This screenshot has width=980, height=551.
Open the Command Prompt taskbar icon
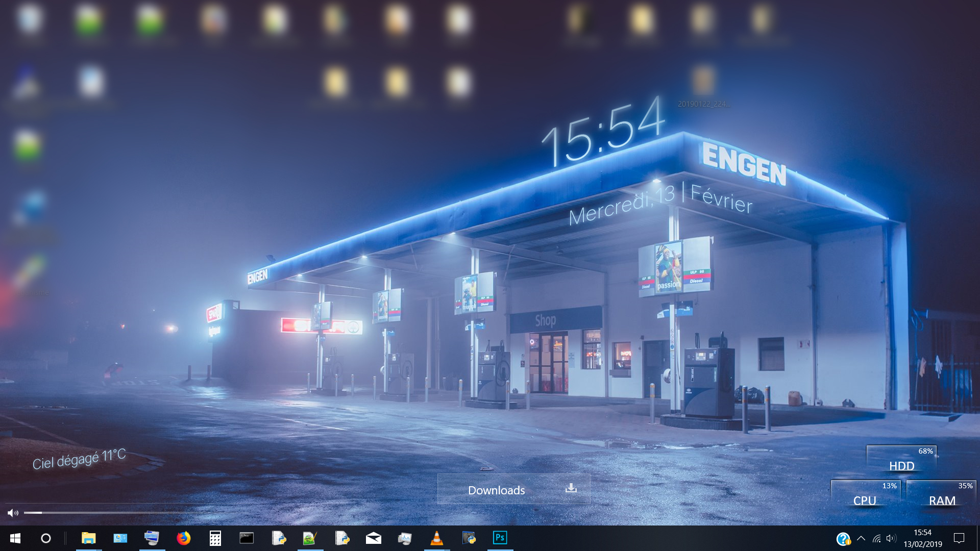247,538
